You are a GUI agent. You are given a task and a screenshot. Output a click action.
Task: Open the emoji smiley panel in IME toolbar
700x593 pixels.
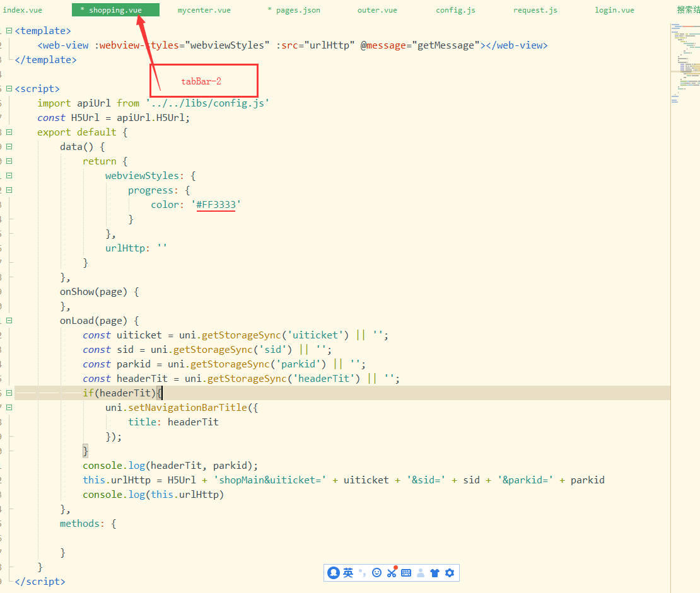tap(376, 573)
